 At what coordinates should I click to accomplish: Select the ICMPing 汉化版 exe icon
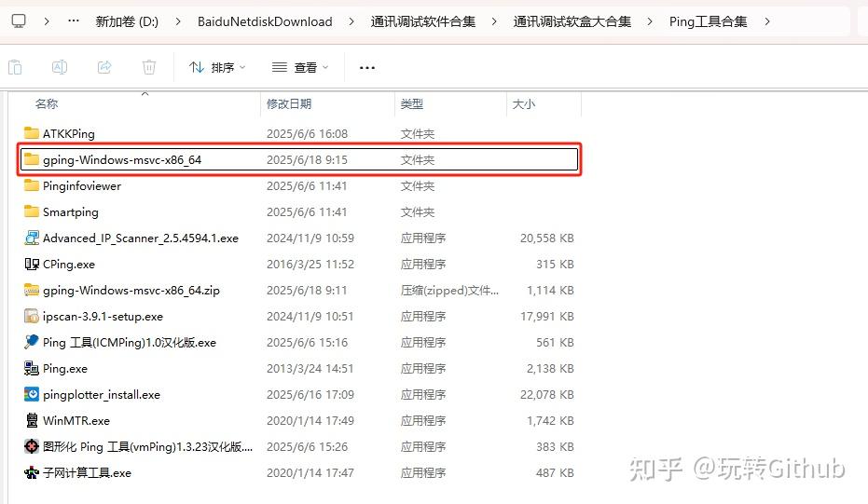point(32,342)
